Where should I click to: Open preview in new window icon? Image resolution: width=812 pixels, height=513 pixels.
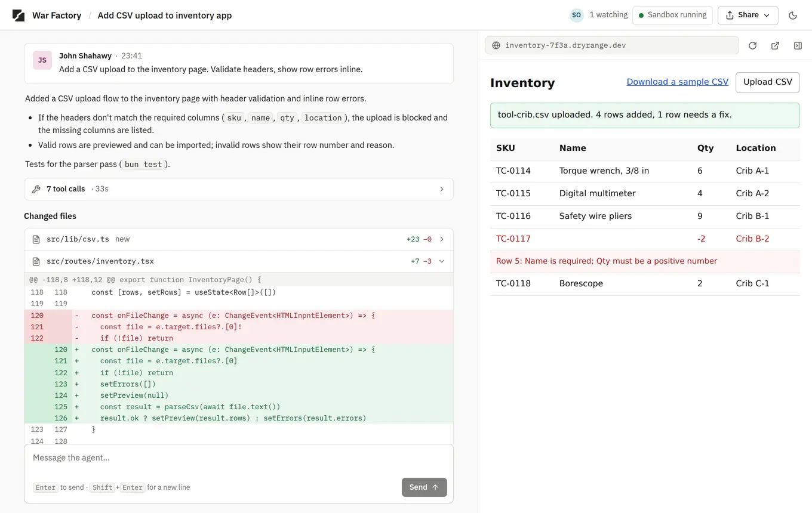tap(775, 45)
